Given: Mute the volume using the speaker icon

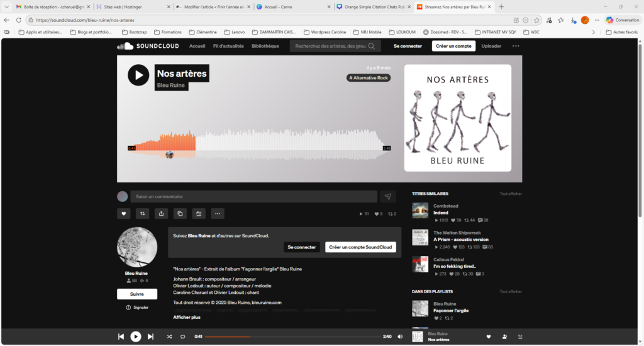Looking at the screenshot, I should 400,337.
